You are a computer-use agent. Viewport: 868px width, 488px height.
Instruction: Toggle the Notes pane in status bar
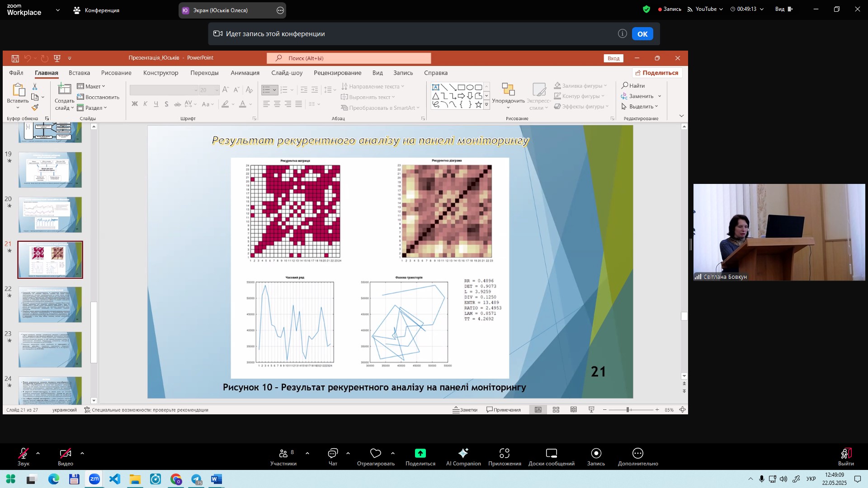coord(465,410)
